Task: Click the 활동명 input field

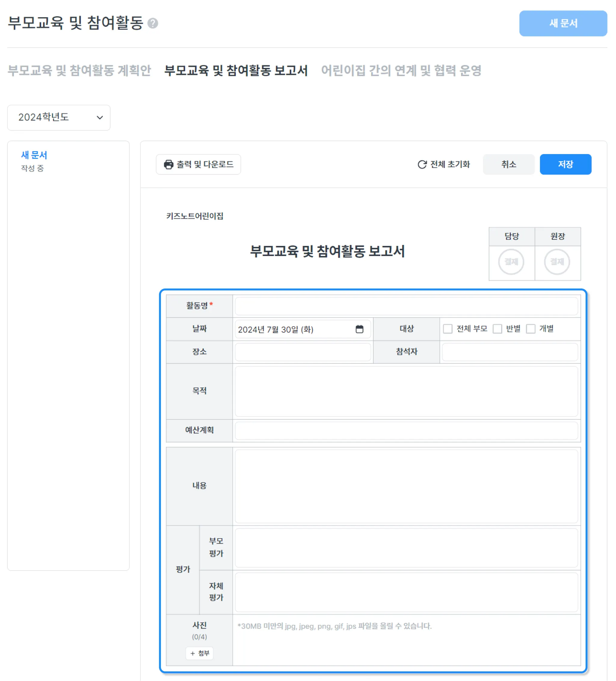Action: (x=406, y=306)
